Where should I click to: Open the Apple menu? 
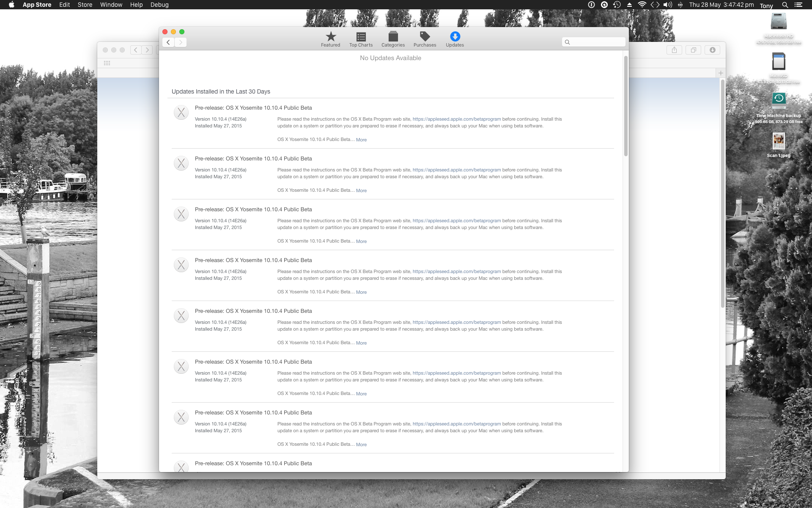[x=11, y=5]
